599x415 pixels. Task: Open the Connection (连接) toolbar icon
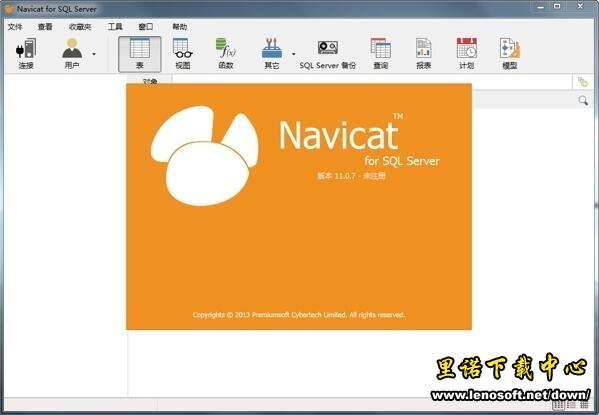click(x=26, y=53)
